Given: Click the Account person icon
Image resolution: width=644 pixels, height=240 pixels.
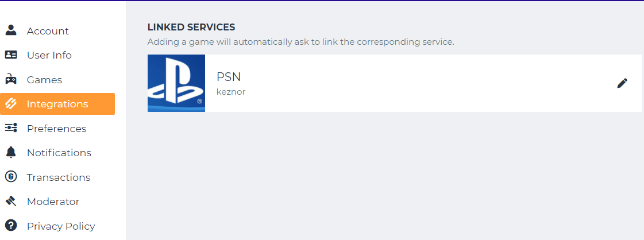Looking at the screenshot, I should 11,30.
